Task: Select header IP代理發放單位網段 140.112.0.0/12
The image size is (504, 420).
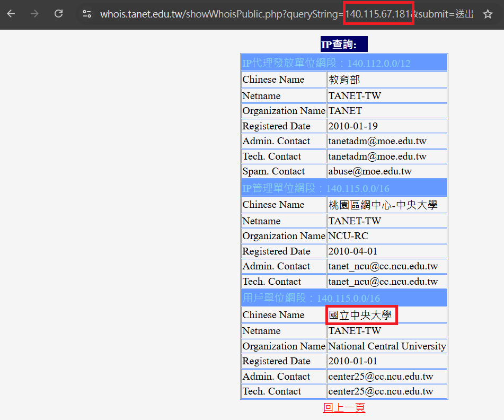Action: [x=344, y=63]
